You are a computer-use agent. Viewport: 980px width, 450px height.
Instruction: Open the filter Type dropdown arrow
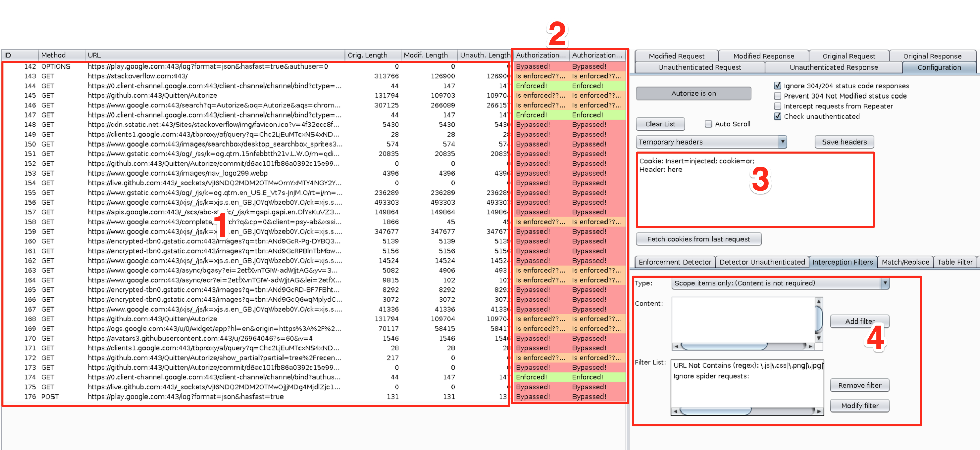(885, 283)
